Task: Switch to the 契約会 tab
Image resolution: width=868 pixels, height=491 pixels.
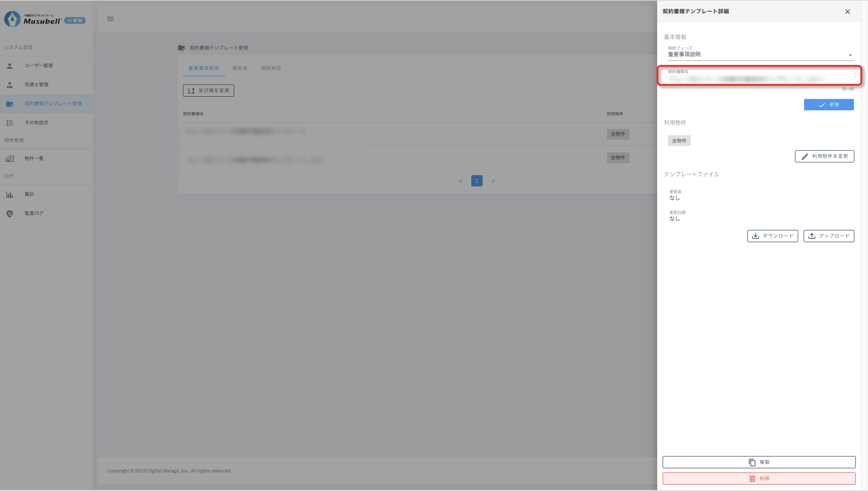Action: tap(240, 68)
